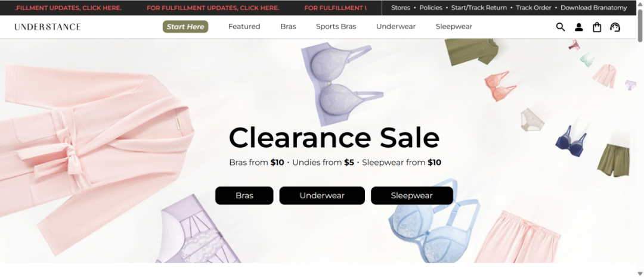Open the Featured menu
This screenshot has width=644, height=277.
[244, 27]
